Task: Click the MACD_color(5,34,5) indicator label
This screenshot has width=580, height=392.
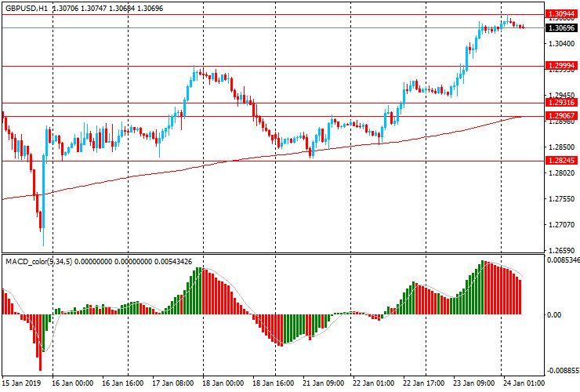Action: [x=38, y=260]
